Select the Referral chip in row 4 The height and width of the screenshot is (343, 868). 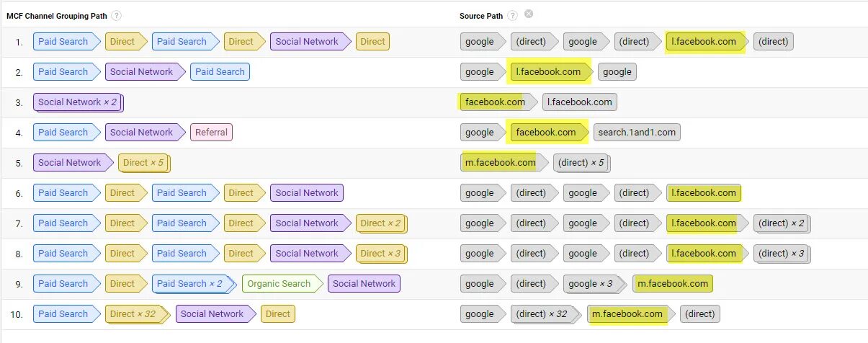(x=211, y=133)
